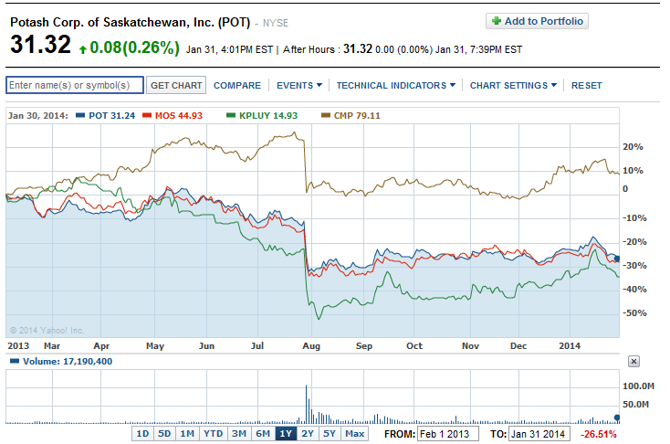Select the 6M time range
Screen dimensions: 670x444
(263, 434)
